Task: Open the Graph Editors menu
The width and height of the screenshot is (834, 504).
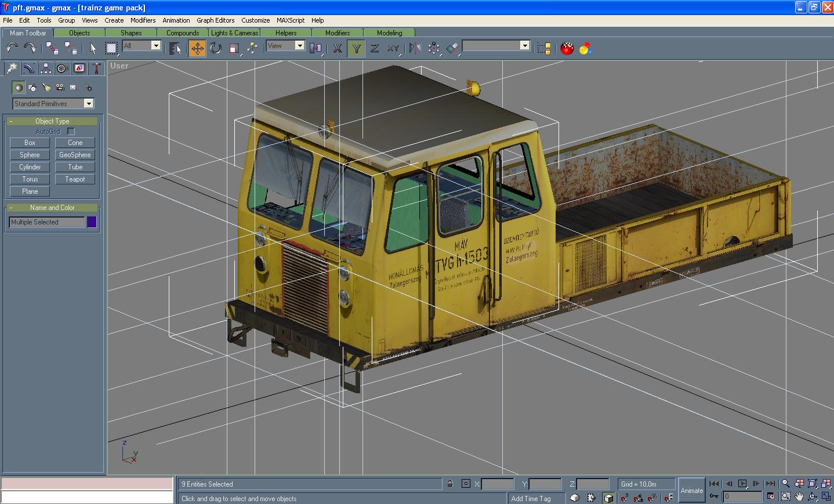Action: (216, 20)
